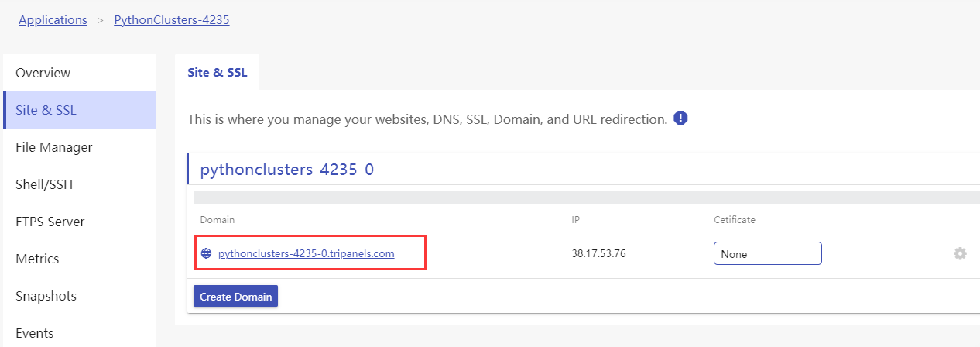Open the pythonclusters-4235-0.tripanels.com link
The height and width of the screenshot is (347, 980).
(x=307, y=253)
